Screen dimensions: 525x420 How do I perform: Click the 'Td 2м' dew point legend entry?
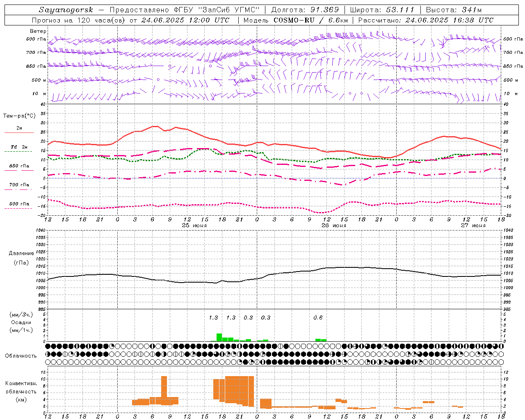19,147
